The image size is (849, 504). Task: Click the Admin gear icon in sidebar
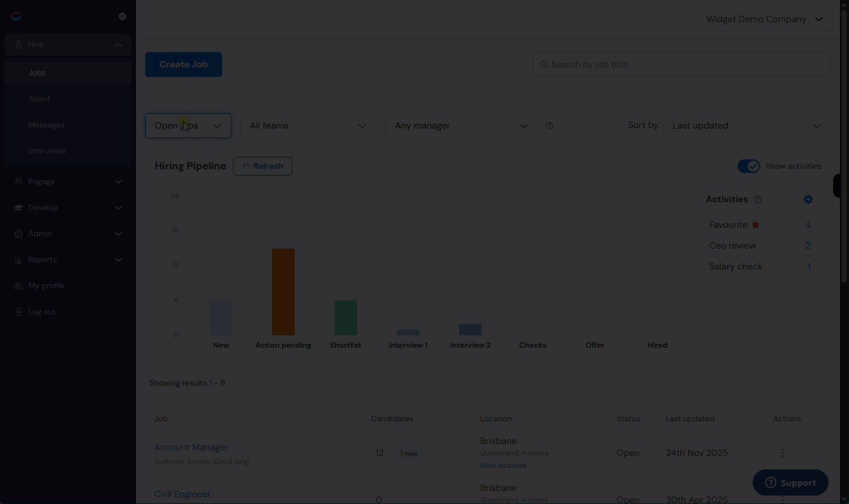[x=19, y=233]
